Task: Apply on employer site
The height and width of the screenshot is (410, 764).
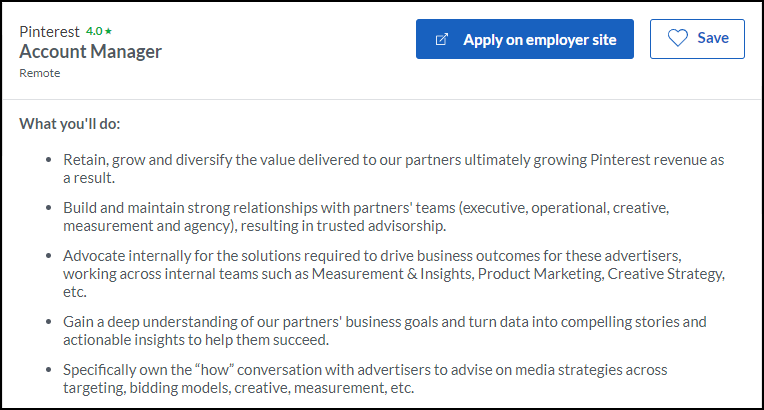Action: coord(525,40)
